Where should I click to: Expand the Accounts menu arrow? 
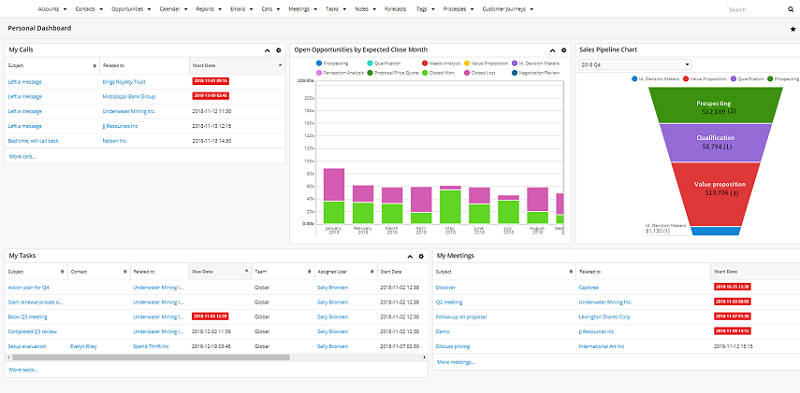pos(64,9)
